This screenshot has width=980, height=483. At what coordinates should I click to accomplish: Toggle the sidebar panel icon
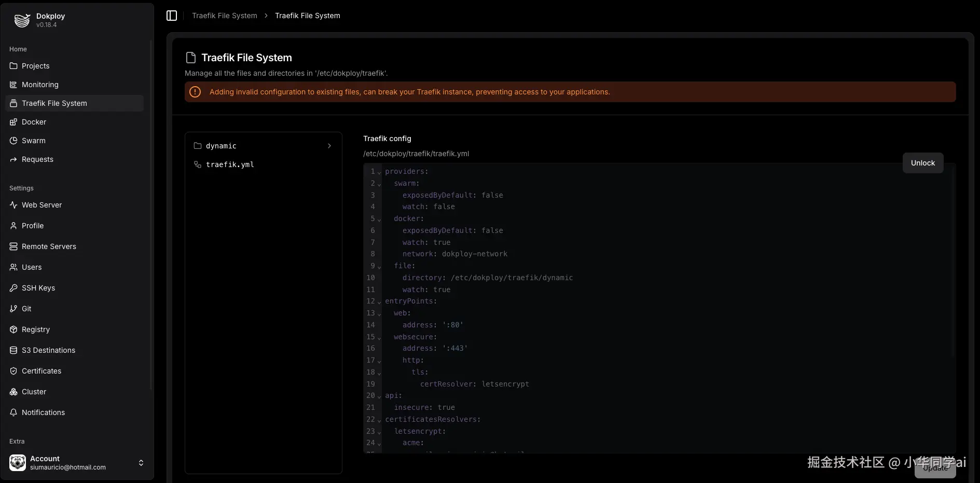point(172,16)
